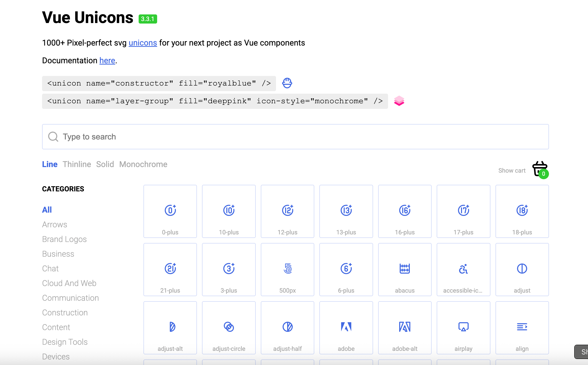Viewport: 588px width, 365px height.
Task: Select the adjust-alt icon
Action: [x=170, y=328]
